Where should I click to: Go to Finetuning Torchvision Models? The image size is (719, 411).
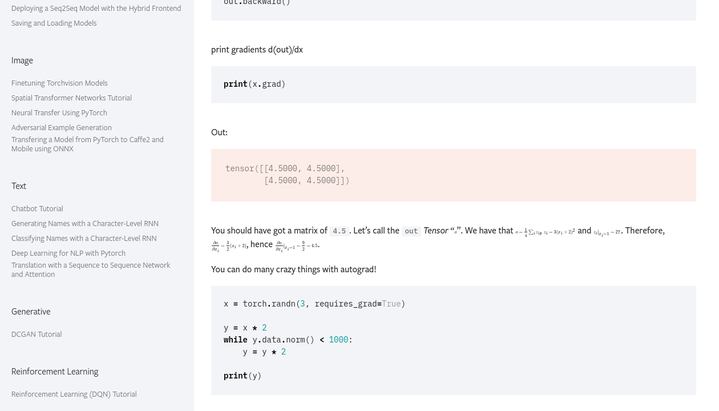coord(59,83)
